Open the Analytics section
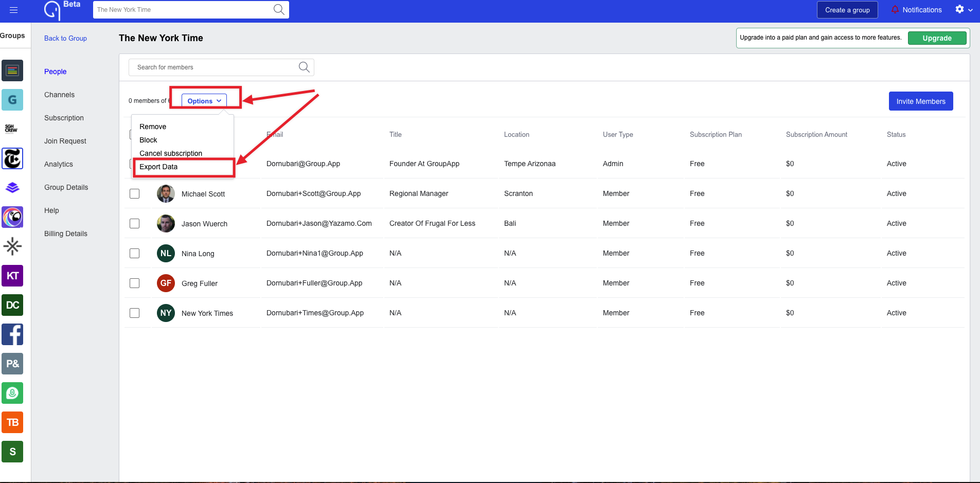 (59, 164)
